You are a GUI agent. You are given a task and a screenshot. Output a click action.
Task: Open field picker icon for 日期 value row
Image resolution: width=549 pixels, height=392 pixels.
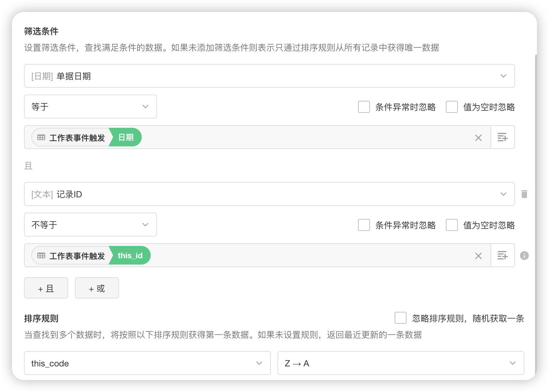(x=502, y=137)
